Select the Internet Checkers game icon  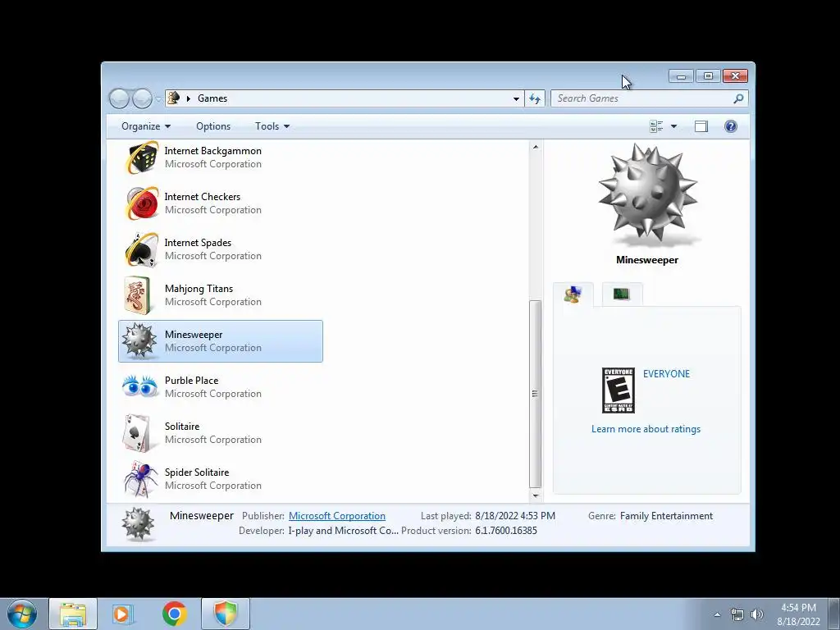[x=142, y=203]
